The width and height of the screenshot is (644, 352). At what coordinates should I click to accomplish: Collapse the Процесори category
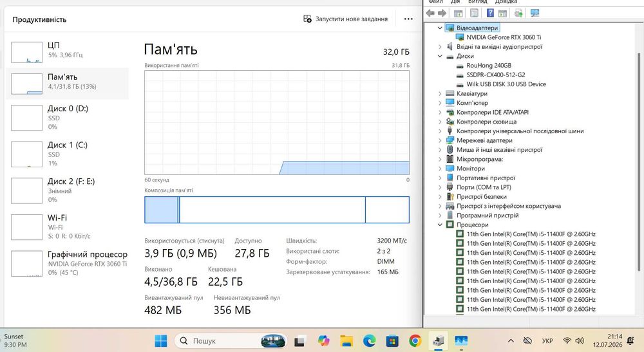[x=440, y=225]
